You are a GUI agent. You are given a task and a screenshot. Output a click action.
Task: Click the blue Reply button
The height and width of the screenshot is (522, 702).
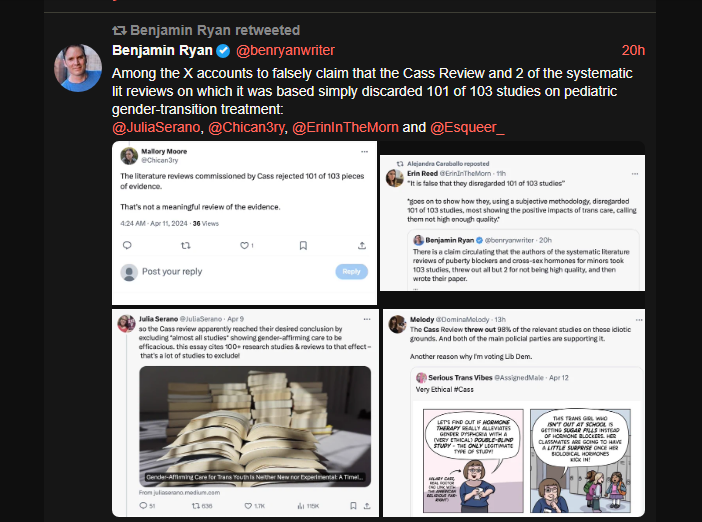(x=351, y=271)
